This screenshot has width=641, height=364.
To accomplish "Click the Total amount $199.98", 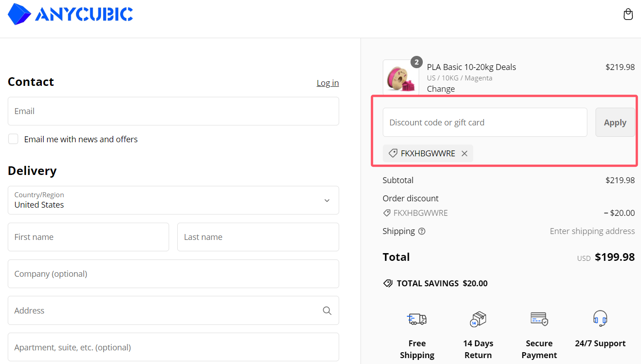I will click(615, 257).
